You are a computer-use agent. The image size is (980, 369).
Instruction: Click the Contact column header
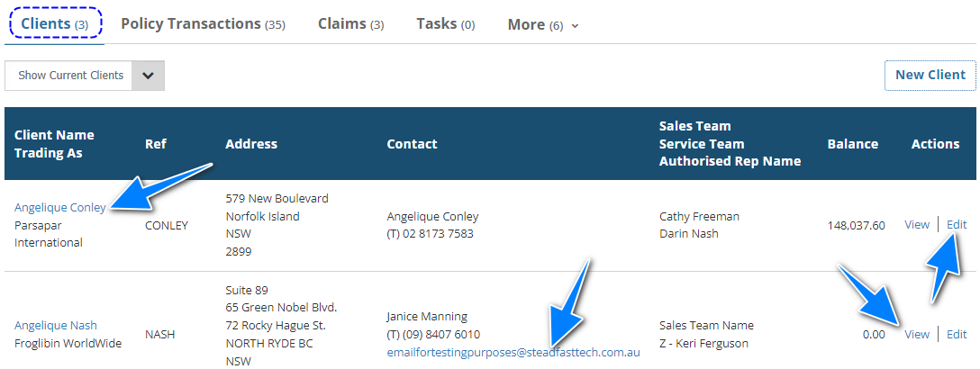(412, 144)
